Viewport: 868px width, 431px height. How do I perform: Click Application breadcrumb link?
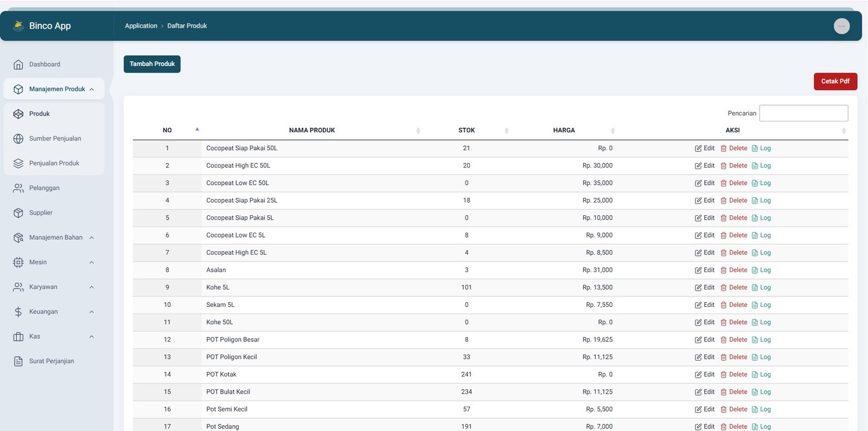point(141,26)
